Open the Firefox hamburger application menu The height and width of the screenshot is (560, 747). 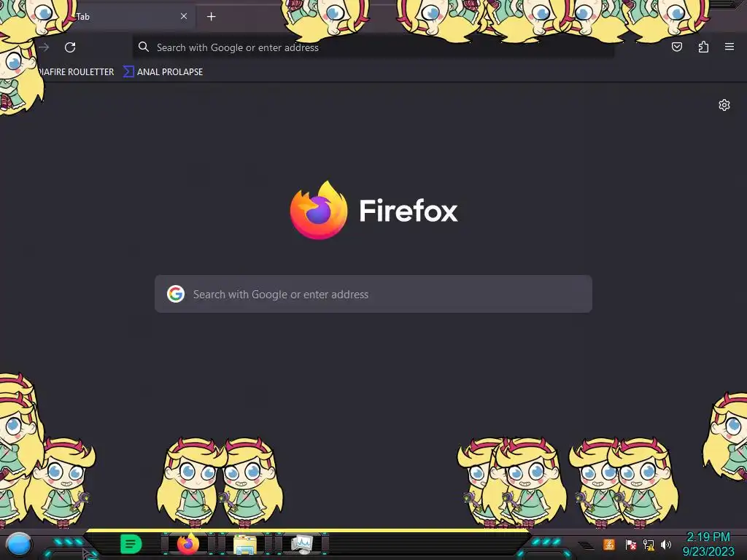[729, 47]
